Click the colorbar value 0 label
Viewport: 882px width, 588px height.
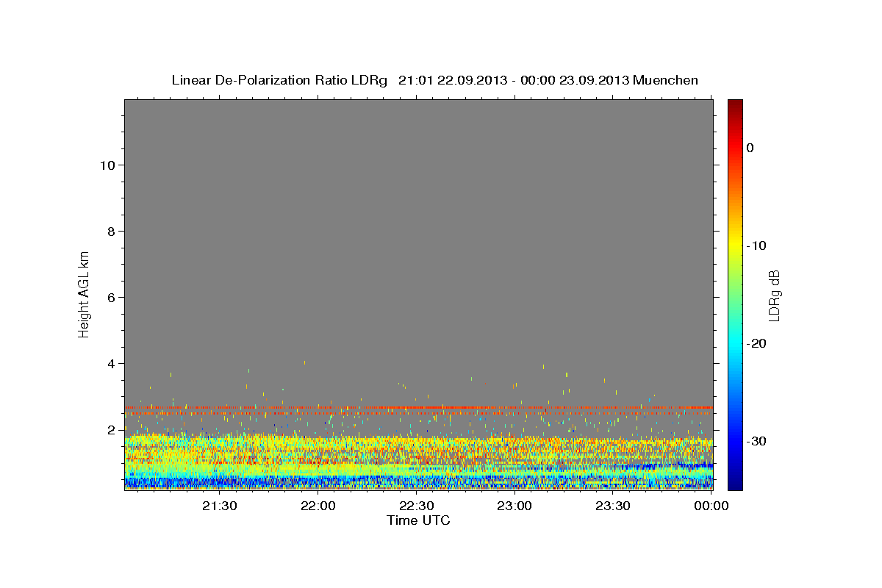pyautogui.click(x=750, y=148)
